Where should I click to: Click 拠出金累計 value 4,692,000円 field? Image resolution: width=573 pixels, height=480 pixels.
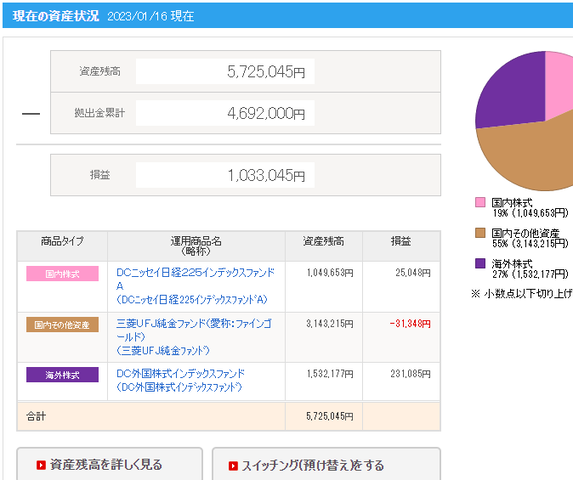pyautogui.click(x=225, y=113)
